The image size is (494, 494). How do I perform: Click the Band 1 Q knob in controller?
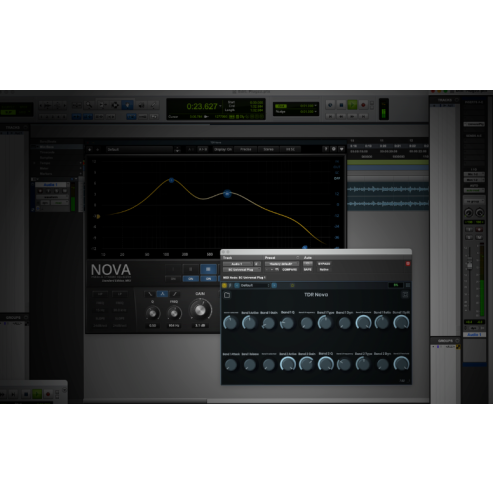[x=287, y=323]
